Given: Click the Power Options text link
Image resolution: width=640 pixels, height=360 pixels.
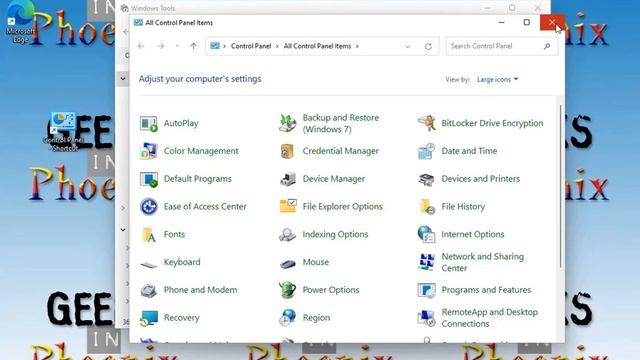Looking at the screenshot, I should pos(331,290).
